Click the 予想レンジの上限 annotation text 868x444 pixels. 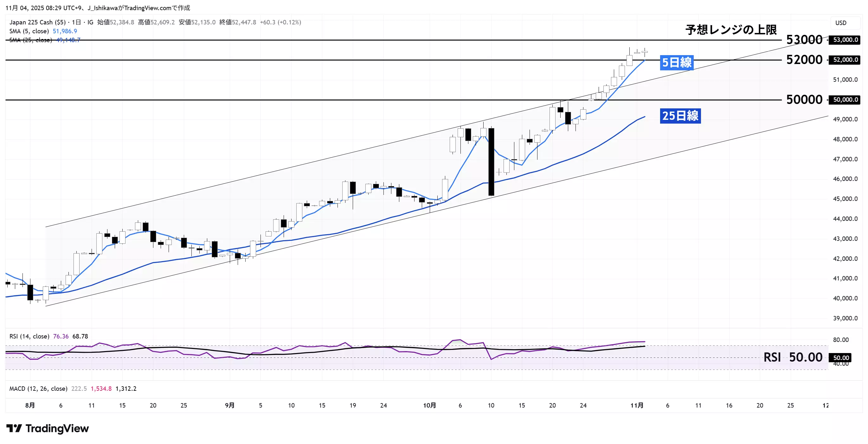click(731, 30)
